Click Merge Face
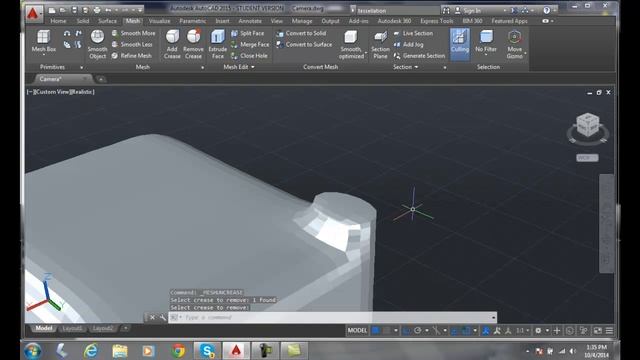The image size is (640, 360). tap(250, 44)
